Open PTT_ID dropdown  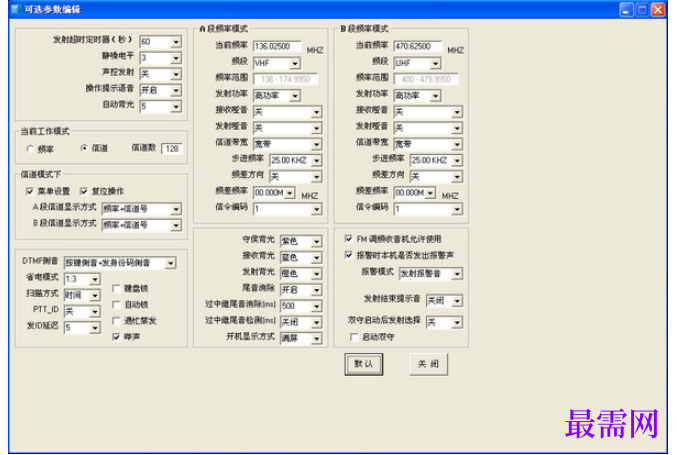click(x=82, y=311)
